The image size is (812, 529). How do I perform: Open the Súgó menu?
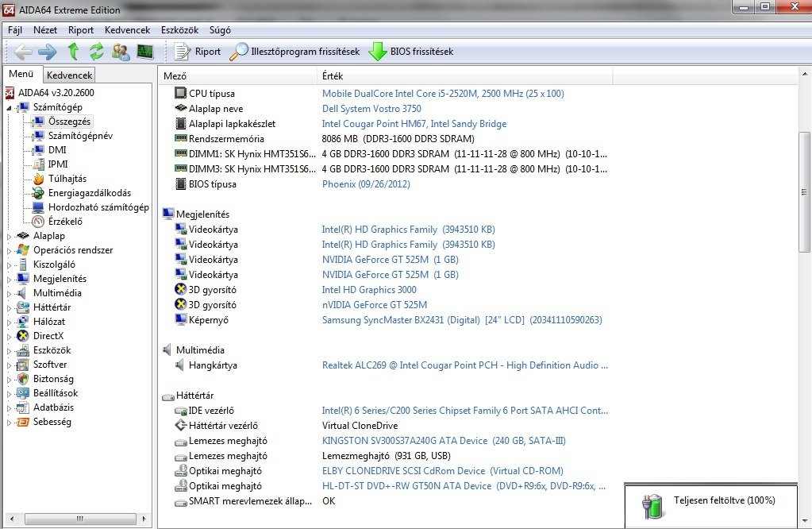[220, 30]
